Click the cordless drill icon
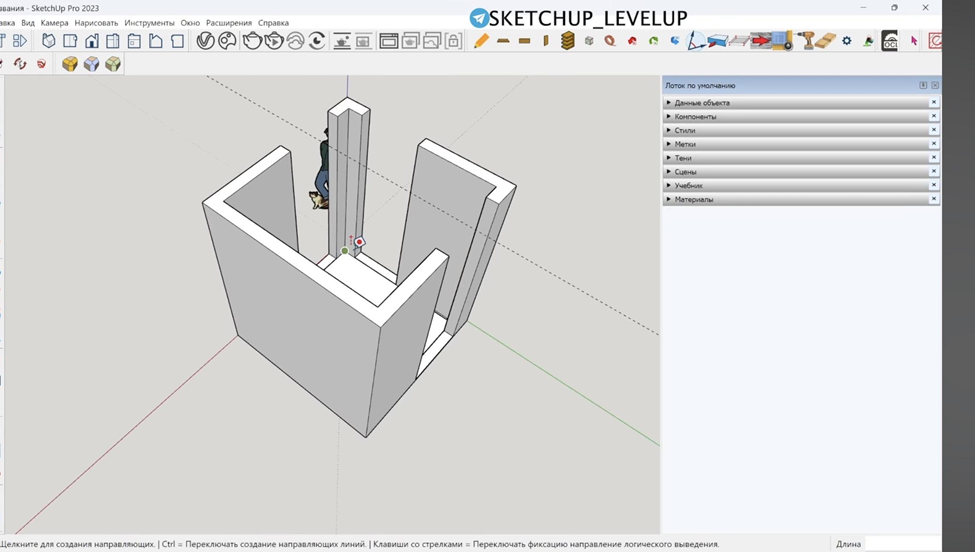 807,41
